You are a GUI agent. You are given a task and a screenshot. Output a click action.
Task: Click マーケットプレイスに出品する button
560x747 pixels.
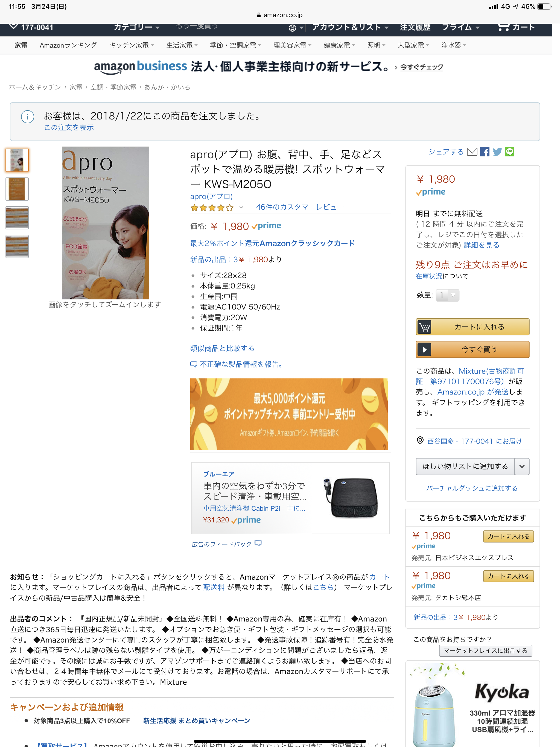tap(485, 650)
